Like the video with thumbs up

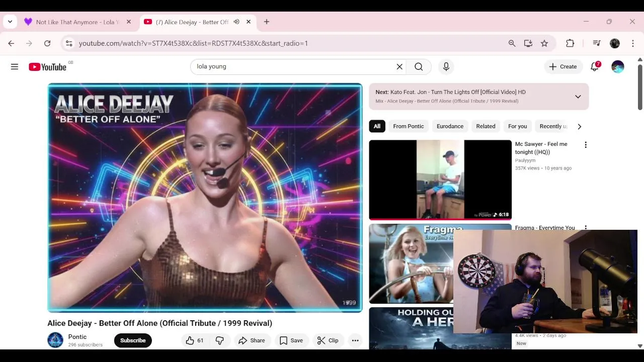[x=195, y=340]
